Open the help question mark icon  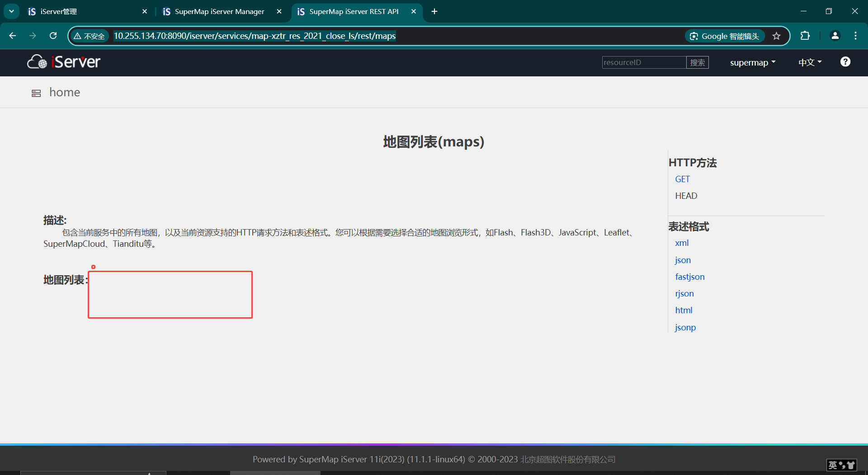click(x=845, y=62)
